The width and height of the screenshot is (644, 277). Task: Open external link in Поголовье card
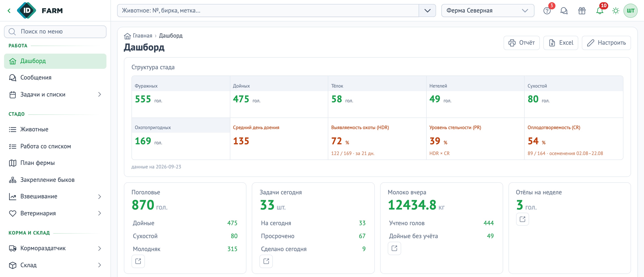(138, 261)
